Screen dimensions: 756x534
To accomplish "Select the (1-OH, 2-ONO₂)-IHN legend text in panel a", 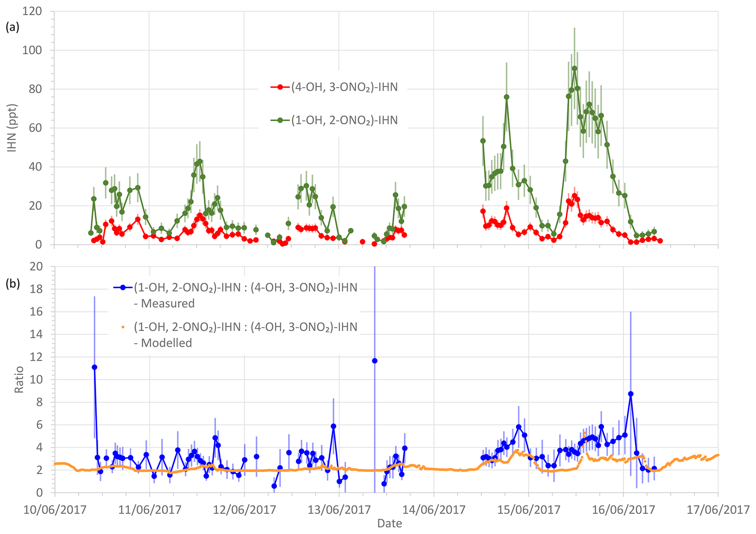I will click(344, 120).
